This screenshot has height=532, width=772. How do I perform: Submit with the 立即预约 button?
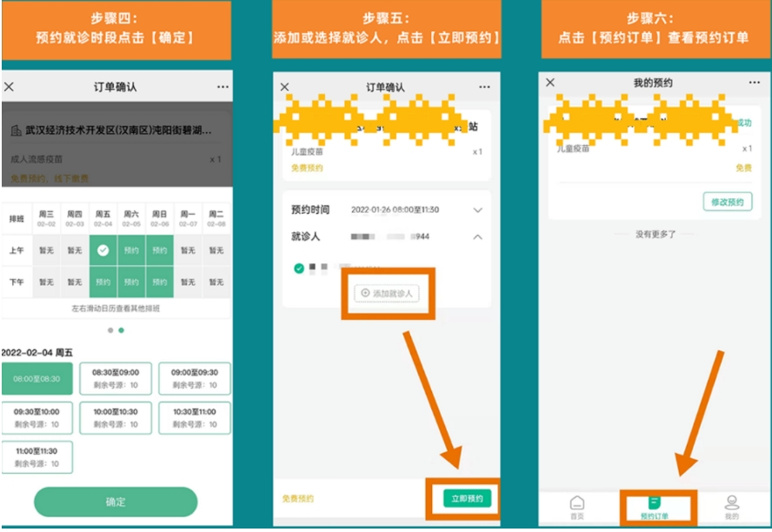tap(467, 499)
